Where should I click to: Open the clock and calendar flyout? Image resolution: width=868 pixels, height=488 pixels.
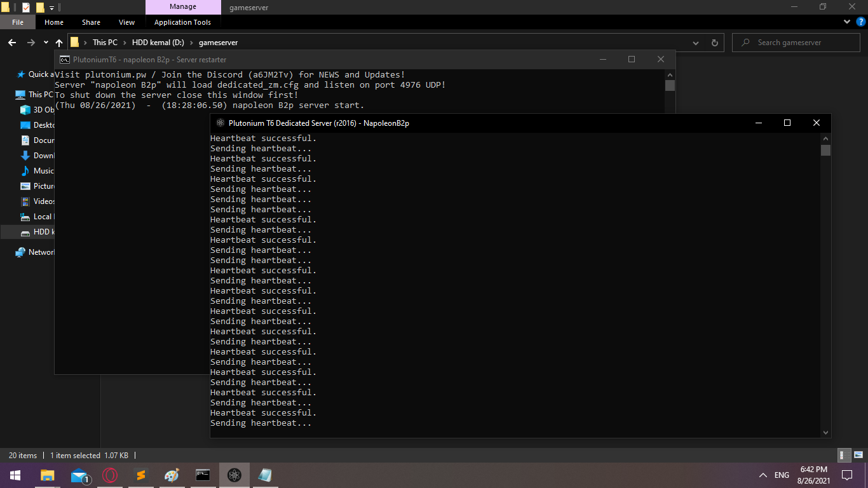pyautogui.click(x=814, y=475)
